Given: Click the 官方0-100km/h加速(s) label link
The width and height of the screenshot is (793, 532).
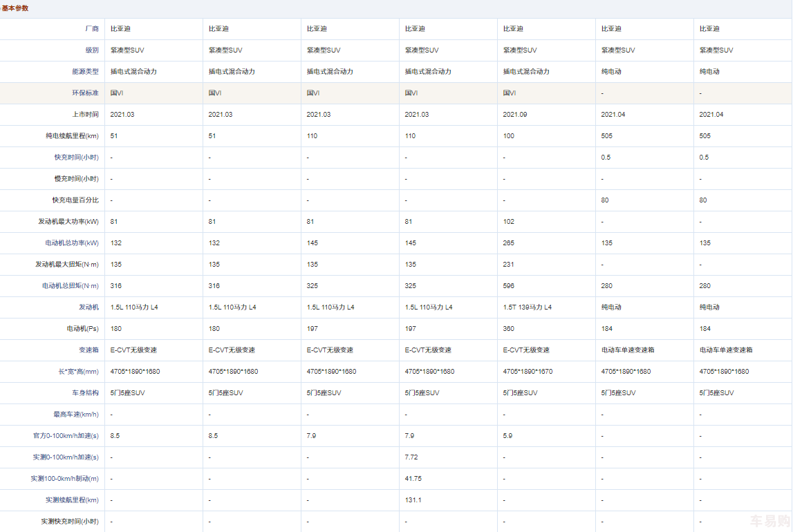Looking at the screenshot, I should click(66, 435).
